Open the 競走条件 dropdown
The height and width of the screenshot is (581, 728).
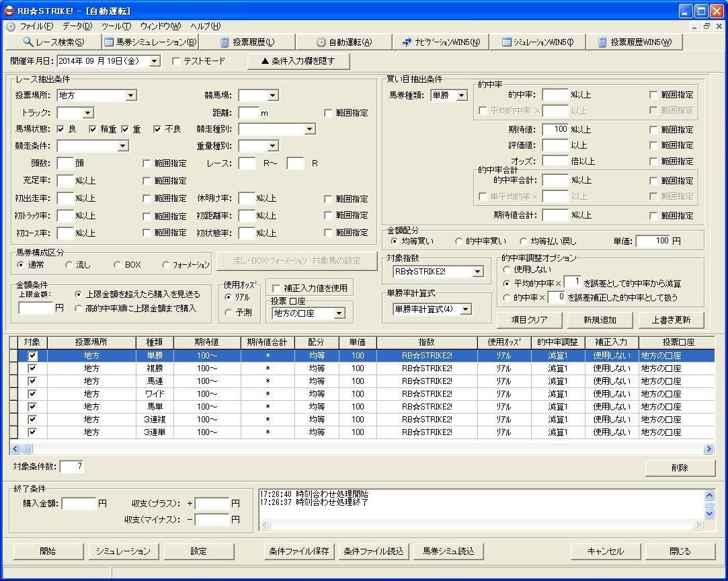122,146
